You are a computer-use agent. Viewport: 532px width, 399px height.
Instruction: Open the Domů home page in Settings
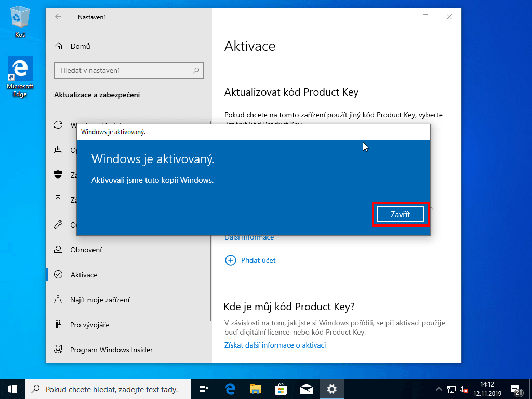[80, 46]
